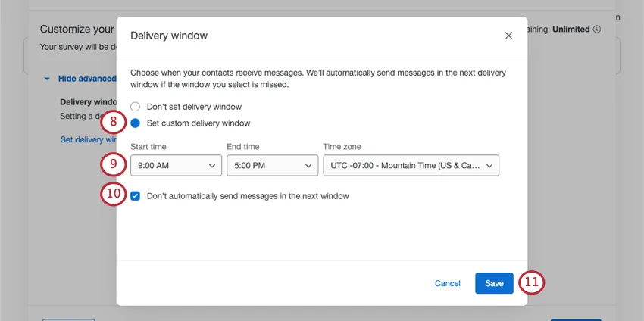Open the End time dropdown
644x321 pixels.
click(x=272, y=165)
